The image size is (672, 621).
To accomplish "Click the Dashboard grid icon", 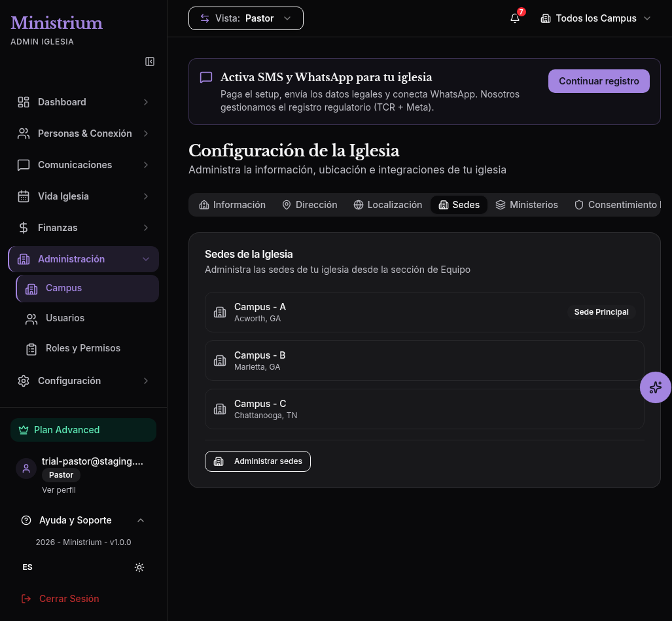I will (24, 102).
